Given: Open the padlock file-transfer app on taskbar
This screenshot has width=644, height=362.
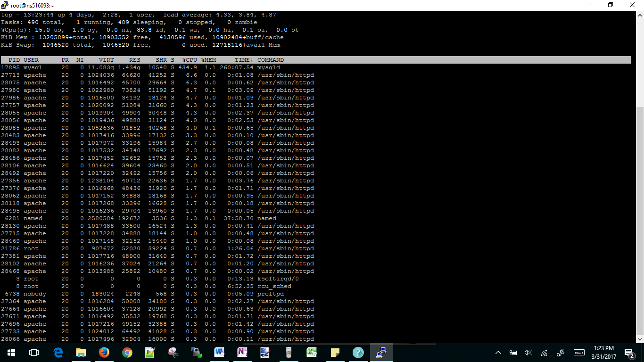Looking at the screenshot, I should tap(197, 353).
